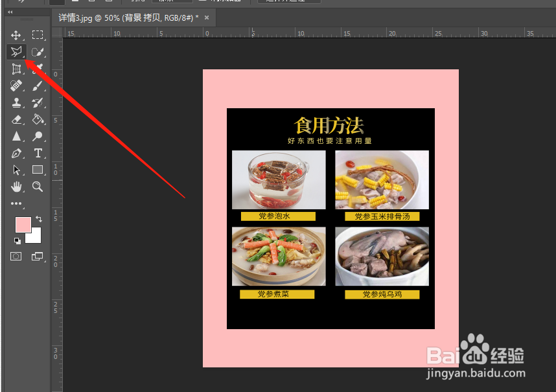
Task: Open the Edit Toolbar three-dots menu
Action: [16, 203]
